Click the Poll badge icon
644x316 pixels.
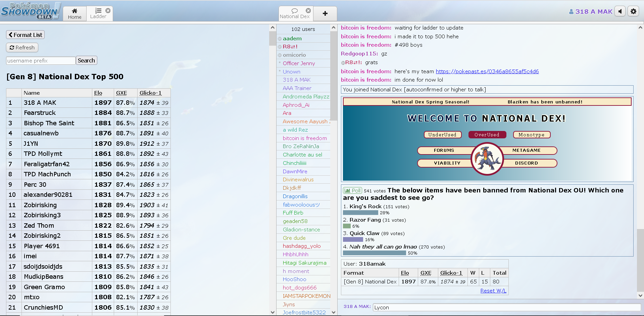click(x=352, y=190)
